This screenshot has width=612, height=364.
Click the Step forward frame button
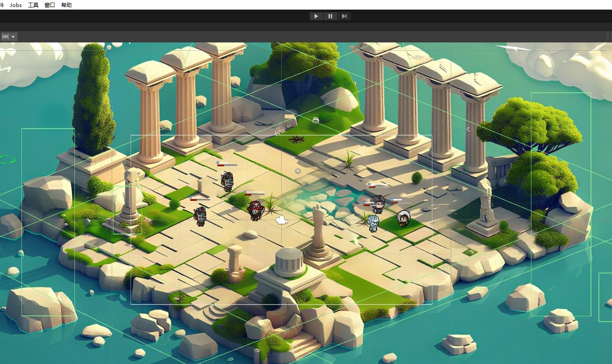(344, 16)
